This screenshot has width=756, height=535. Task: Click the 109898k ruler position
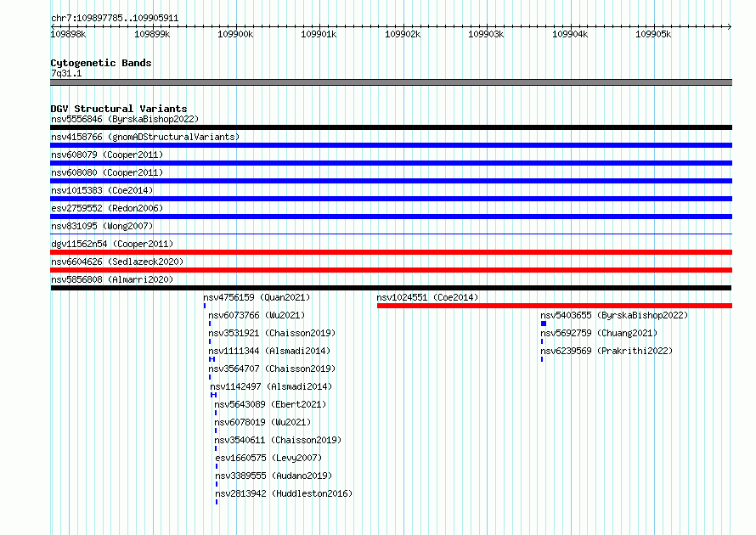[68, 34]
